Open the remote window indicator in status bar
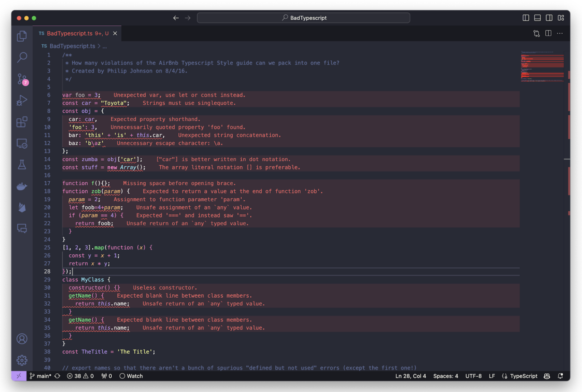This screenshot has height=392, width=582. [19, 376]
